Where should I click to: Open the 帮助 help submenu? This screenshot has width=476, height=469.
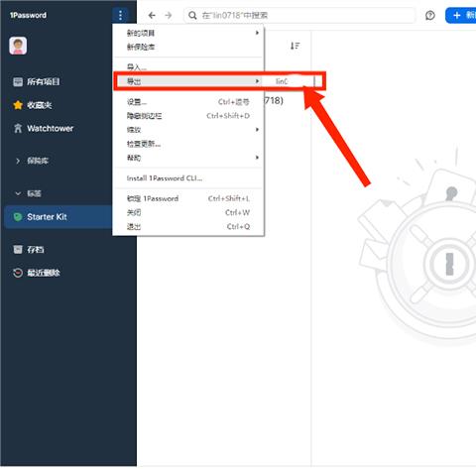[x=188, y=158]
